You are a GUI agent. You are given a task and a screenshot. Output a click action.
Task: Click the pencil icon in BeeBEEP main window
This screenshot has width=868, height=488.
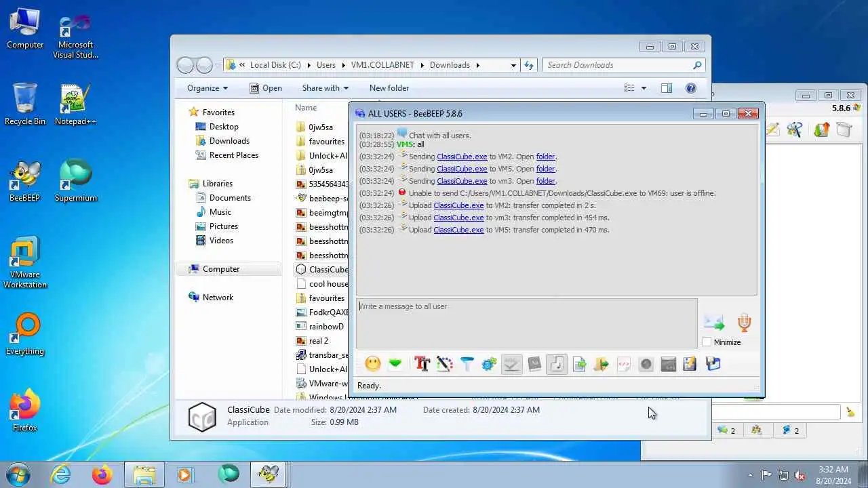774,129
